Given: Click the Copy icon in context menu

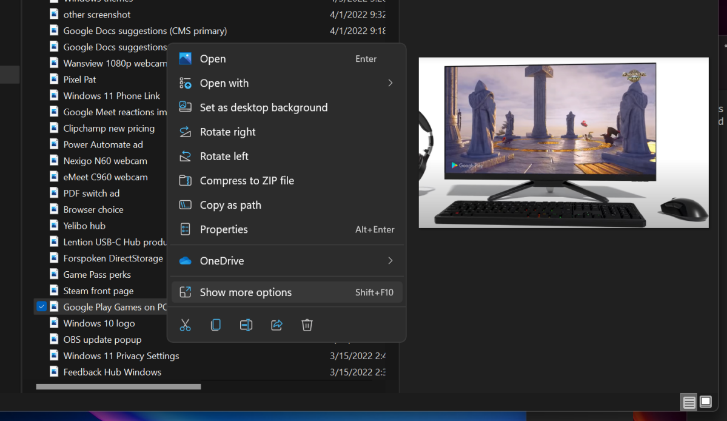Looking at the screenshot, I should (x=215, y=325).
